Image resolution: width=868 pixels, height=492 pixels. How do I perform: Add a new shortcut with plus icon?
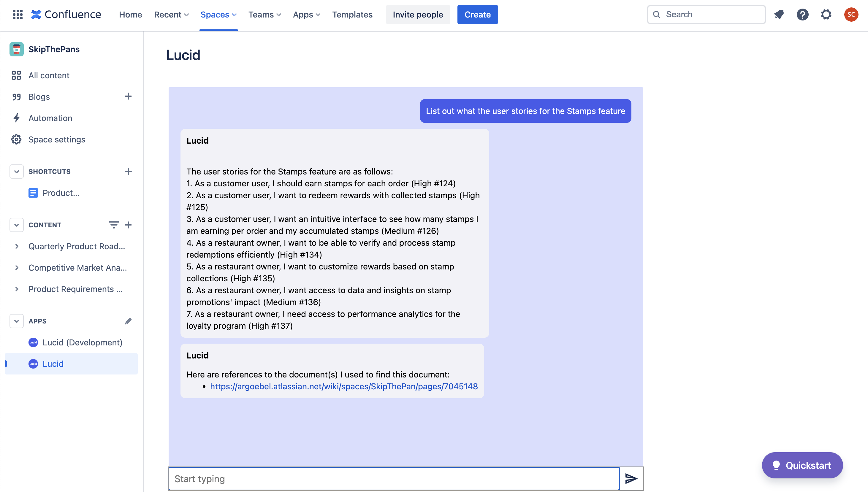[x=128, y=171]
